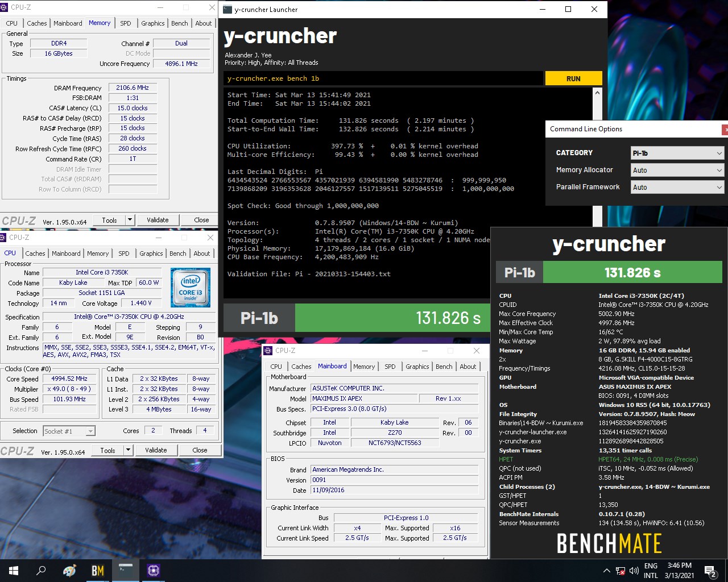Viewport: 728px width, 582px height.
Task: Switch to SPD tab in CPU-Z Memory window
Action: tap(126, 23)
